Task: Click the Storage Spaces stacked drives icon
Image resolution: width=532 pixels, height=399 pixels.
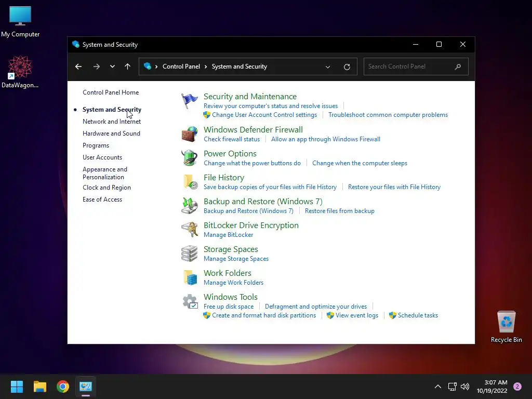Action: coord(189,254)
